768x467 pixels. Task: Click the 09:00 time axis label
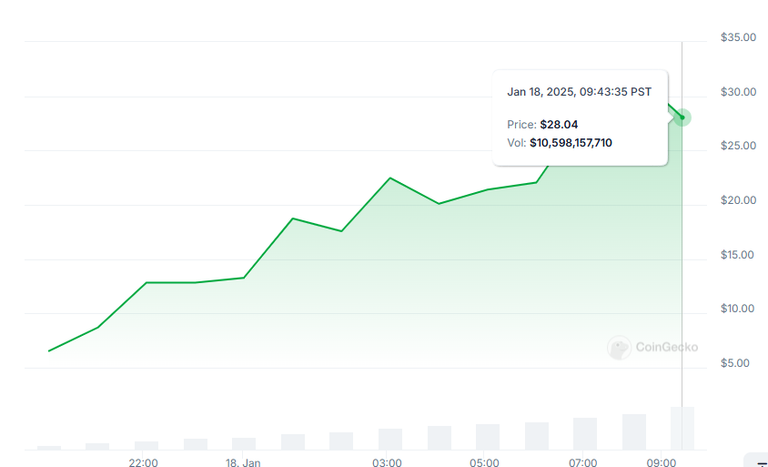click(x=661, y=462)
